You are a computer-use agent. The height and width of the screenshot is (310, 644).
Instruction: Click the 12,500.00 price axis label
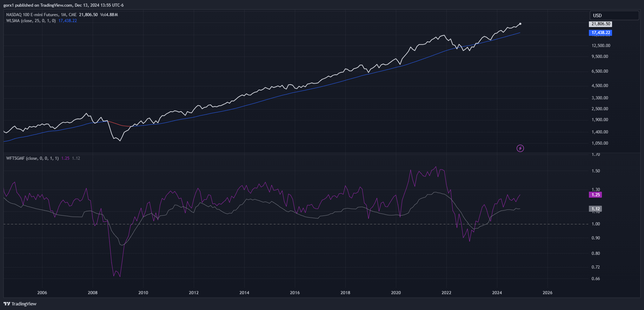[601, 46]
